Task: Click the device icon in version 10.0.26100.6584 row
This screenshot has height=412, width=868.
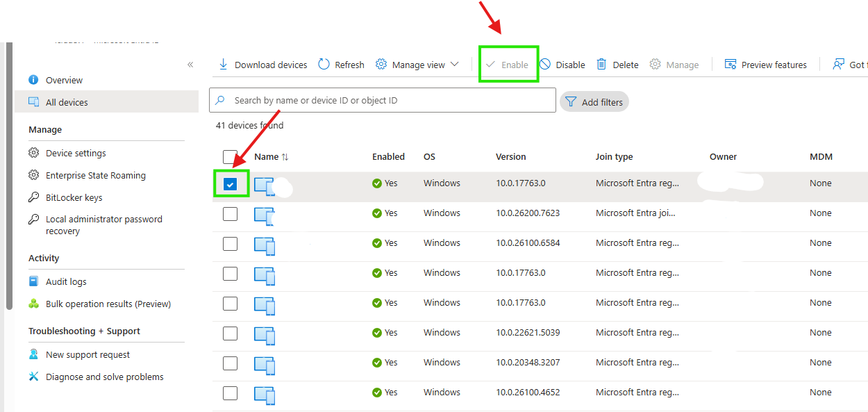Action: [x=265, y=246]
